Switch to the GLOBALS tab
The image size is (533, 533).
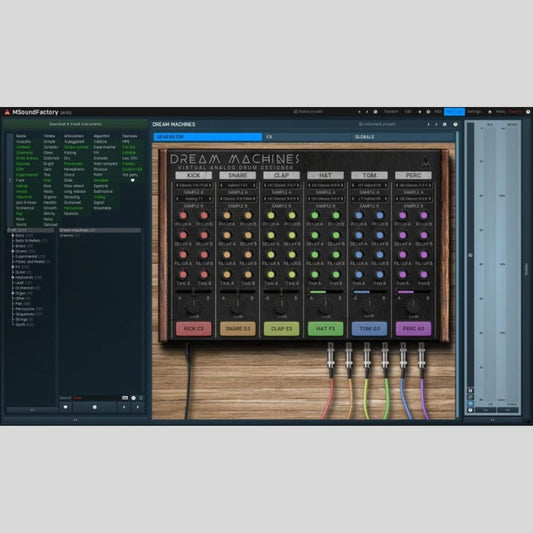click(403, 137)
